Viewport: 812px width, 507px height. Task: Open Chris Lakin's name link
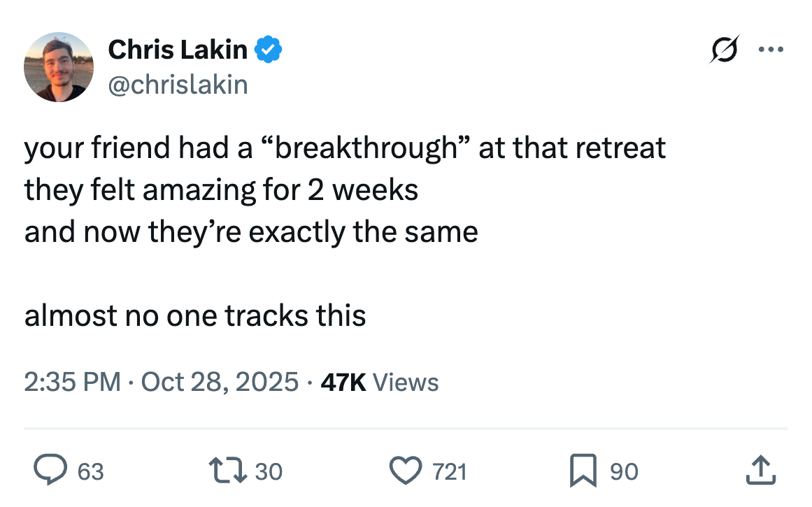pos(178,49)
